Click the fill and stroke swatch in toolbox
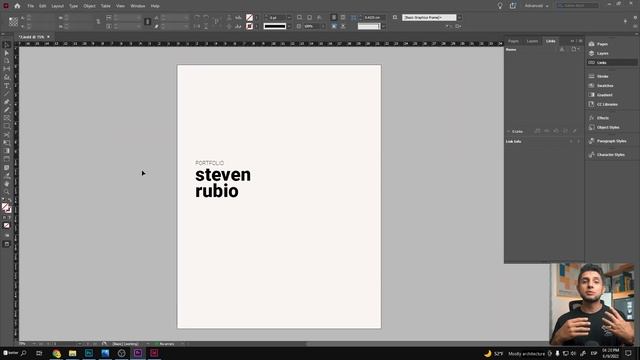 pyautogui.click(x=6, y=208)
